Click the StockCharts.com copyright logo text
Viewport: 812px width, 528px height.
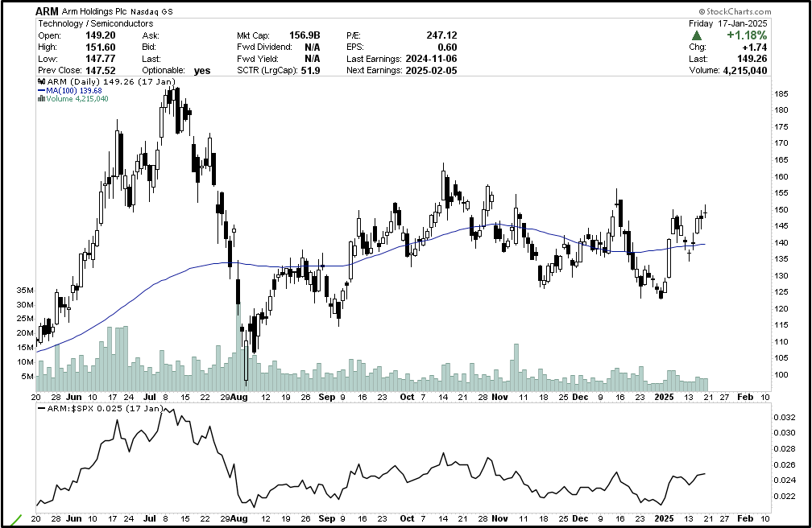coord(735,11)
